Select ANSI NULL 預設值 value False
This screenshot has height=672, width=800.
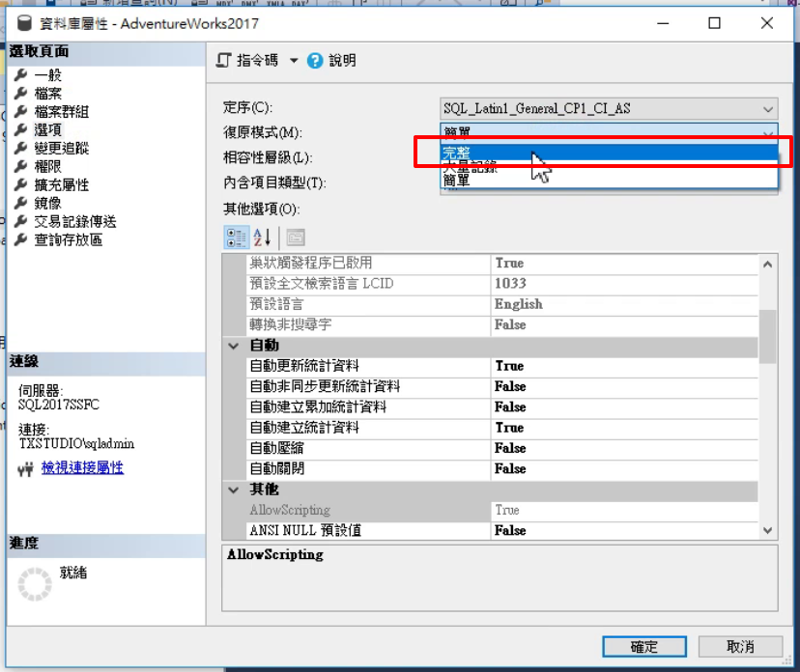coord(625,530)
